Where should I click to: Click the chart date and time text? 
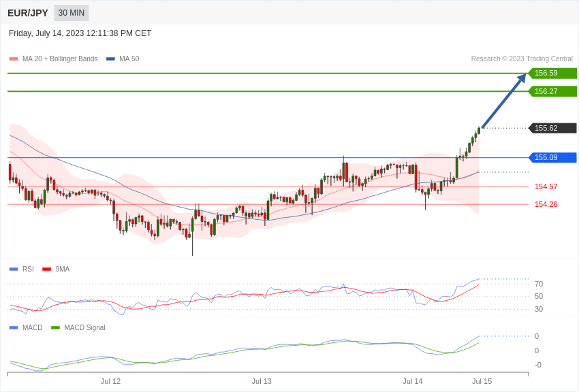pyautogui.click(x=80, y=33)
